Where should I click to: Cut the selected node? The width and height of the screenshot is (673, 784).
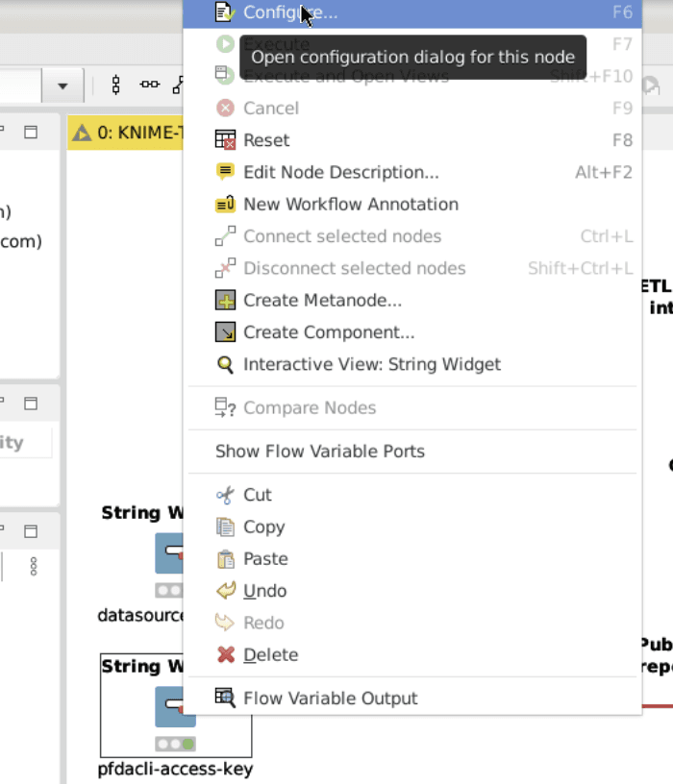(x=412, y=495)
